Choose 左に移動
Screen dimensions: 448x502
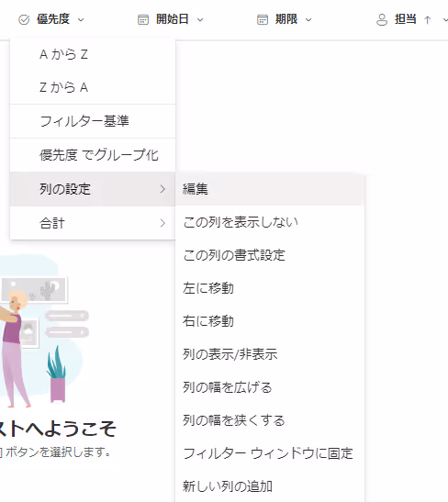pyautogui.click(x=270, y=288)
